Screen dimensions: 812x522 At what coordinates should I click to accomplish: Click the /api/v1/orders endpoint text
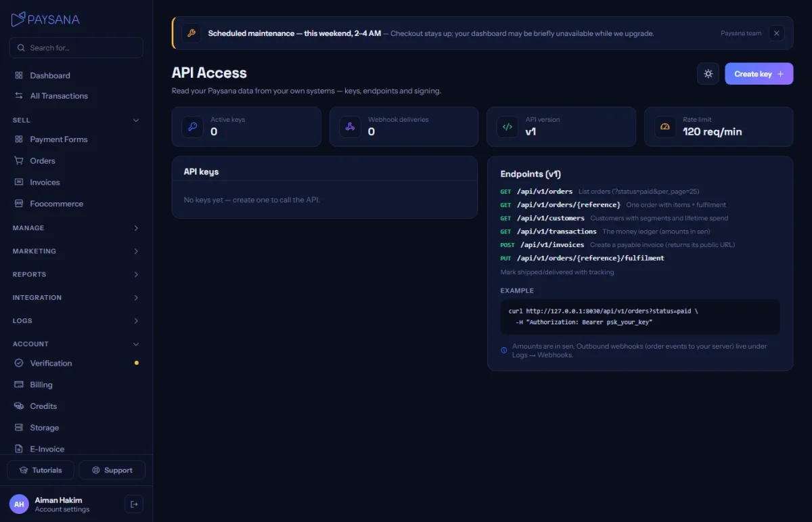(545, 192)
